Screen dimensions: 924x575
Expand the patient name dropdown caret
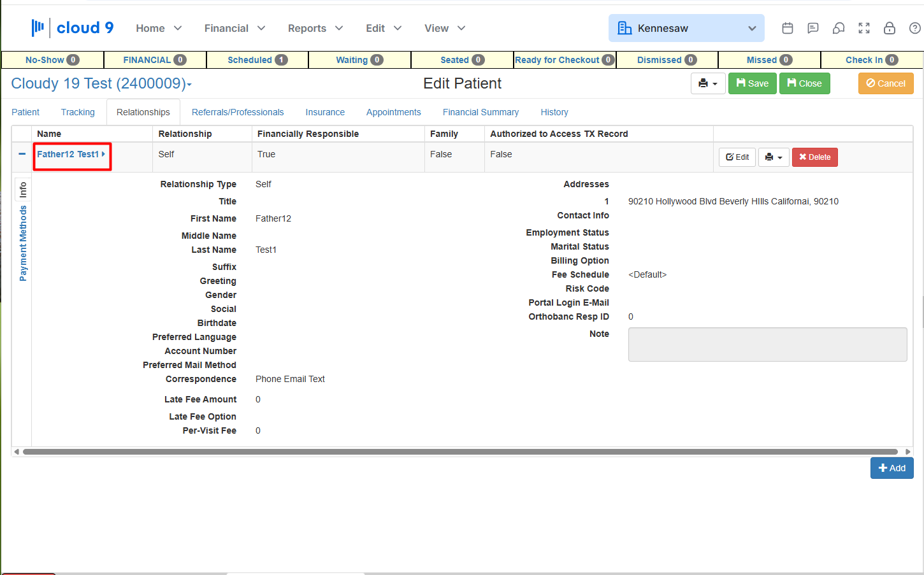pyautogui.click(x=189, y=85)
